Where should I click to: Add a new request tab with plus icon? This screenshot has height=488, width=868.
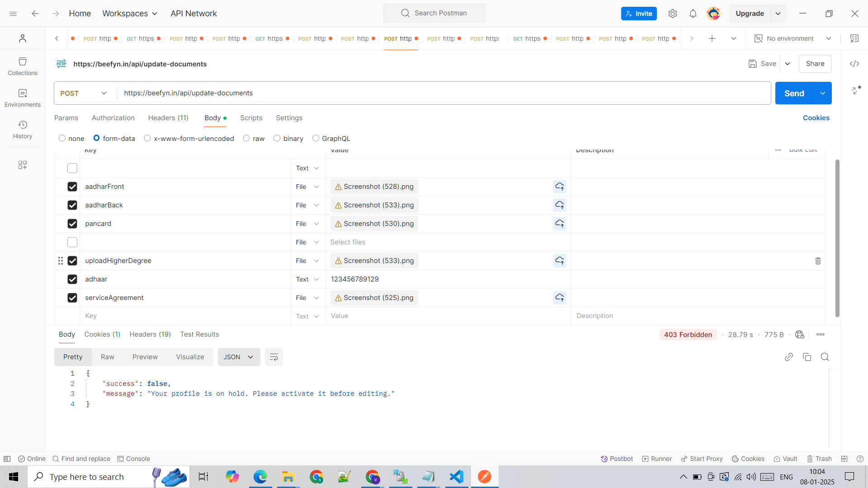(712, 38)
